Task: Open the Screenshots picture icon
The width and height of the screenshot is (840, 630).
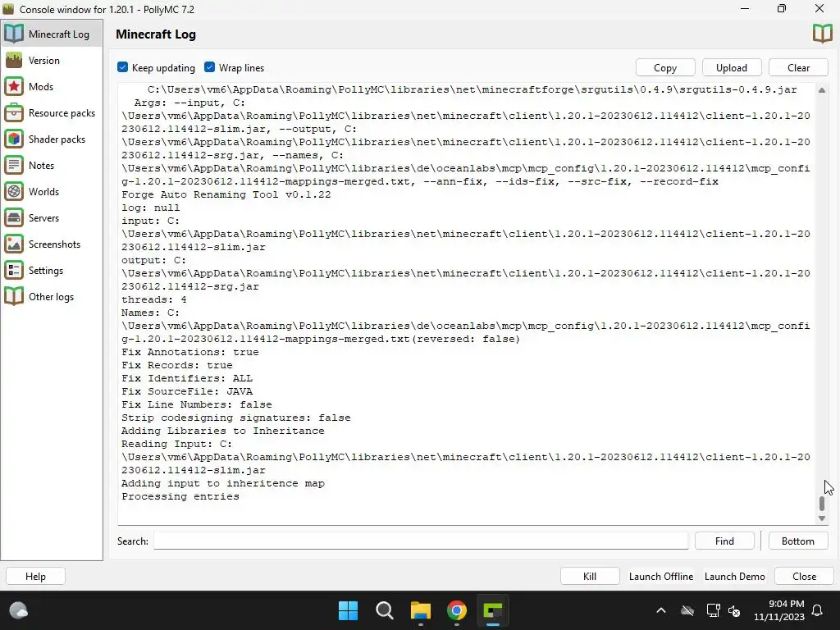Action: (x=14, y=244)
